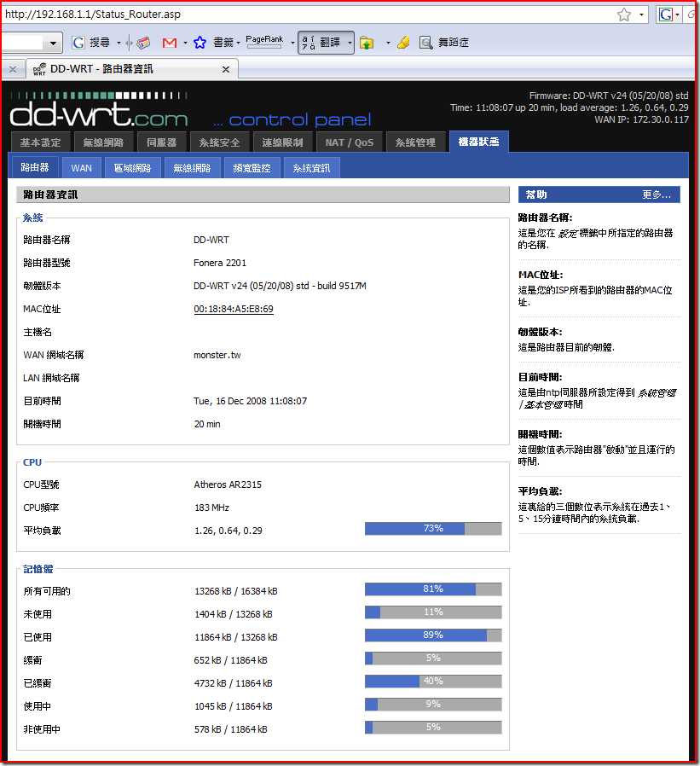Click the PageRank indicator
This screenshot has width=700, height=766.
tap(264, 42)
